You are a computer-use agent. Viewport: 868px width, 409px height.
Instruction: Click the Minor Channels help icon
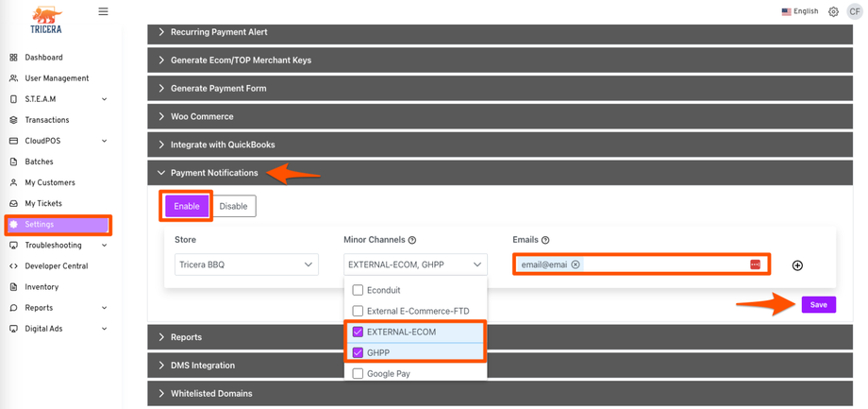click(412, 241)
